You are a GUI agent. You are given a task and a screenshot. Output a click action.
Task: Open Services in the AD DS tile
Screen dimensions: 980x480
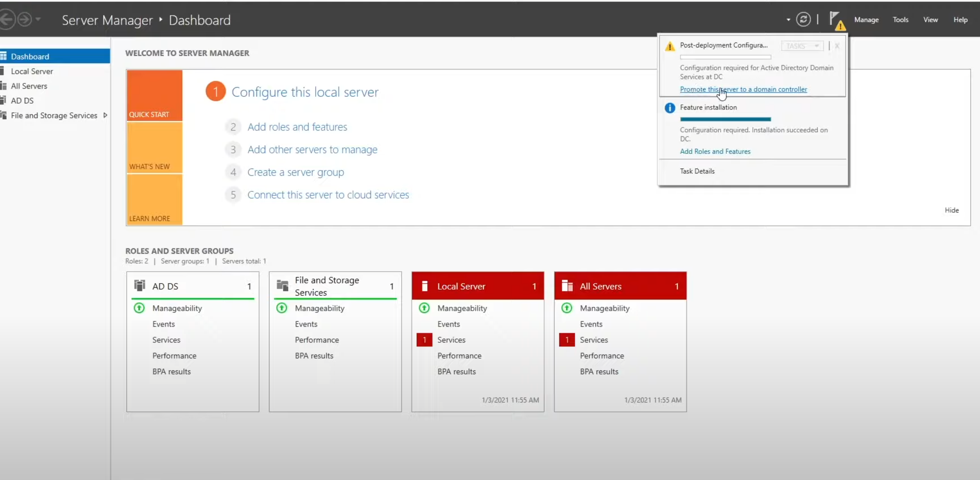point(166,340)
